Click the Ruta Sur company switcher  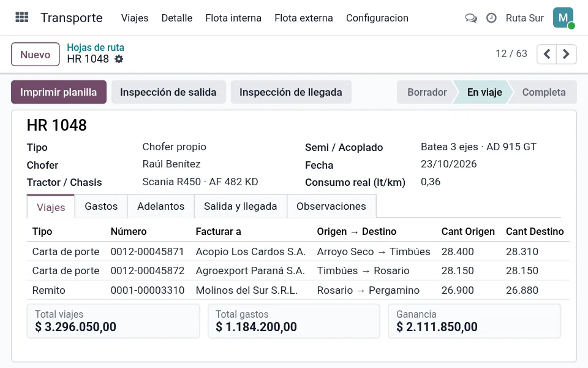click(x=525, y=18)
